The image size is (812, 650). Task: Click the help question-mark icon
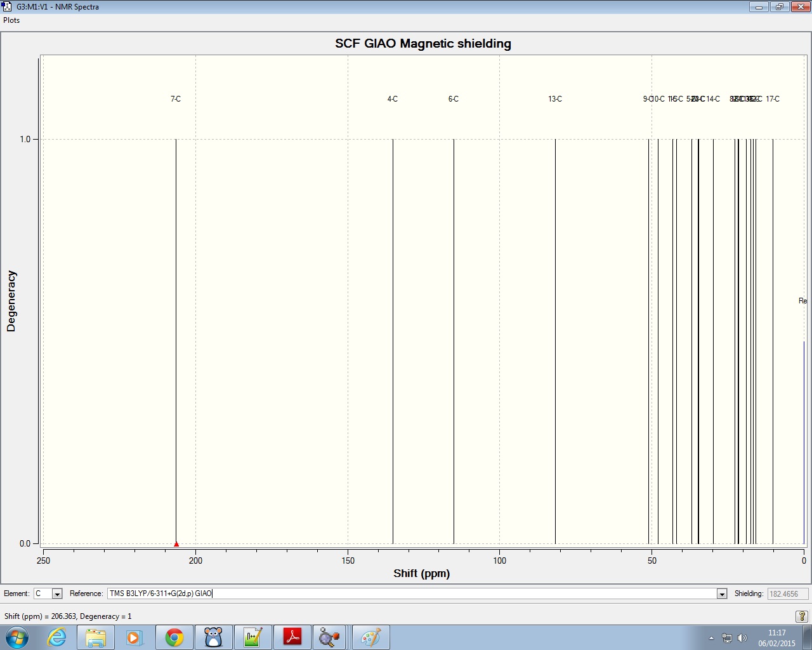click(802, 616)
